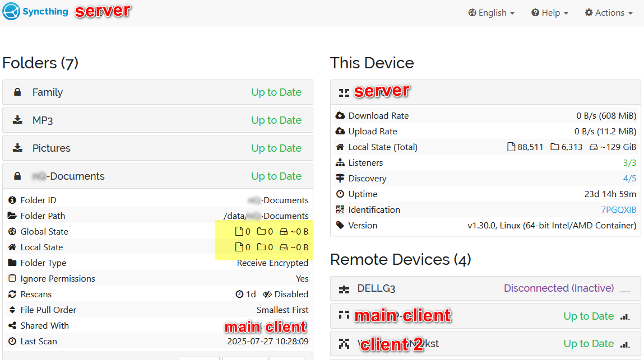Click the Smallest First pull order value

tap(282, 310)
